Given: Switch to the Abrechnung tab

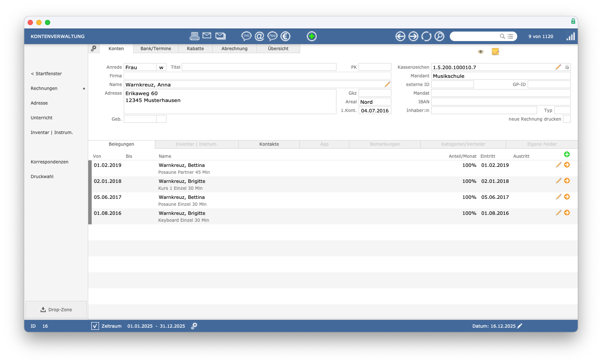Looking at the screenshot, I should tap(234, 49).
